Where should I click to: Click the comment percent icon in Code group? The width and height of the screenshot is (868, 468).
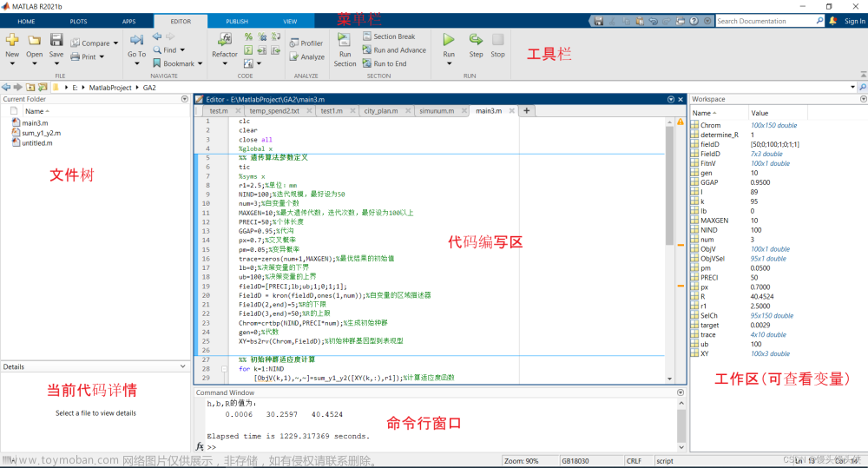(248, 36)
